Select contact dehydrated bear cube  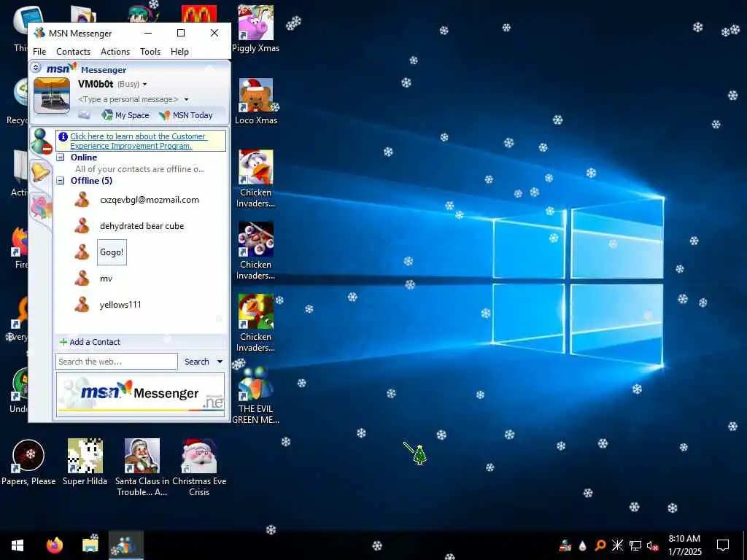[x=142, y=226]
